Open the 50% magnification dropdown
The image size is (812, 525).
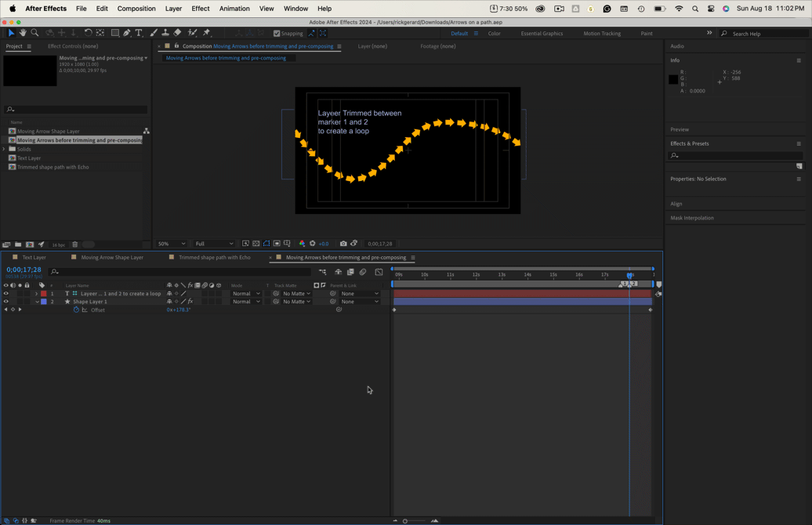172,244
